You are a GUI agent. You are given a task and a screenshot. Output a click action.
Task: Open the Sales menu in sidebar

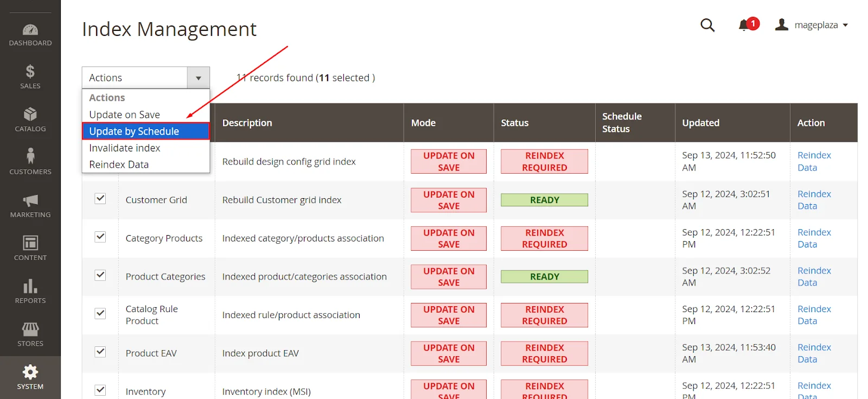(x=30, y=77)
